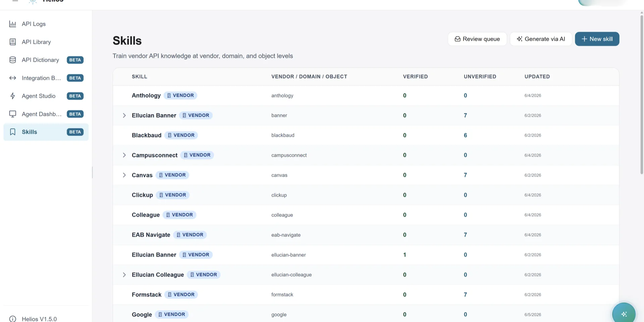The height and width of the screenshot is (322, 644).
Task: Open the Blackbaud skill
Action: (x=147, y=135)
